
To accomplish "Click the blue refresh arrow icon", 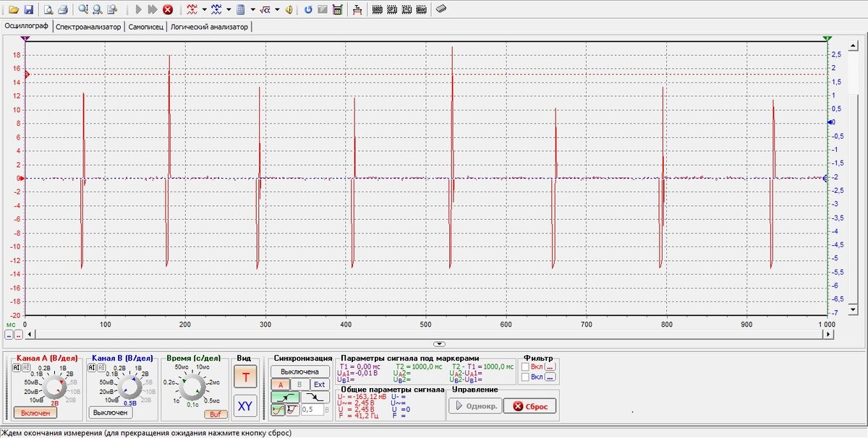I will tap(308, 10).
